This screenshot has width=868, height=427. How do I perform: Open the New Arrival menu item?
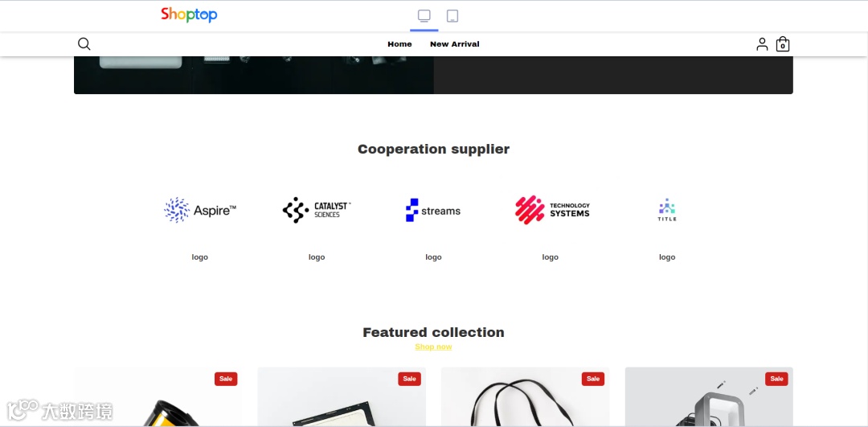(x=454, y=44)
